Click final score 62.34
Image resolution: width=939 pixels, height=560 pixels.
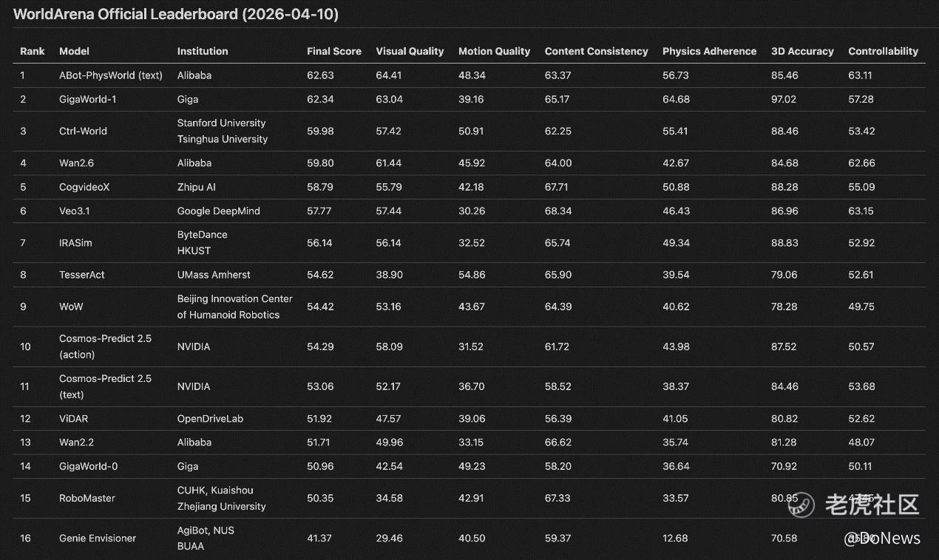320,99
